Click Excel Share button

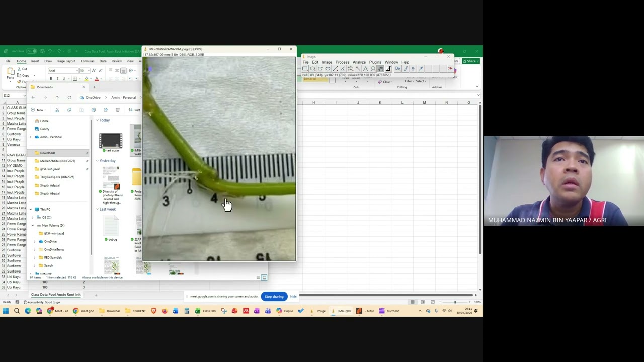[x=471, y=61]
